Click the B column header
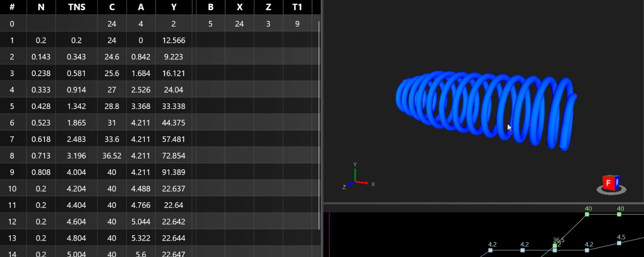The width and height of the screenshot is (644, 257). pos(210,7)
